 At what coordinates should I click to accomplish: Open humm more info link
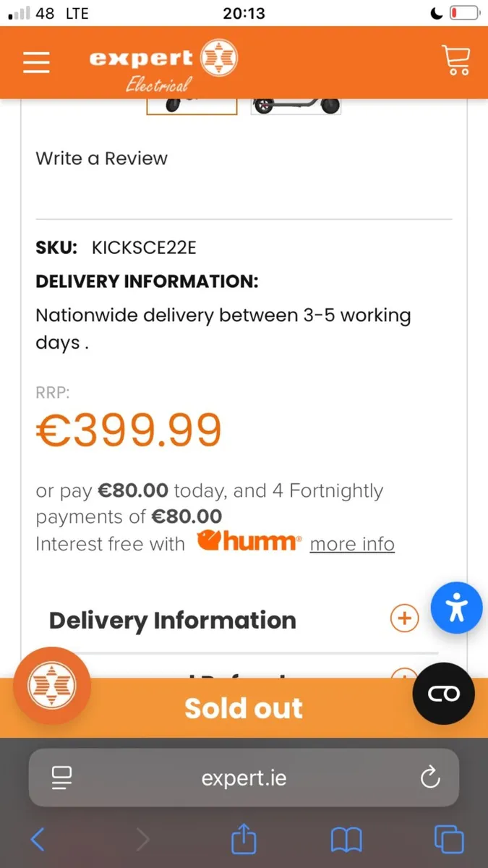352,543
